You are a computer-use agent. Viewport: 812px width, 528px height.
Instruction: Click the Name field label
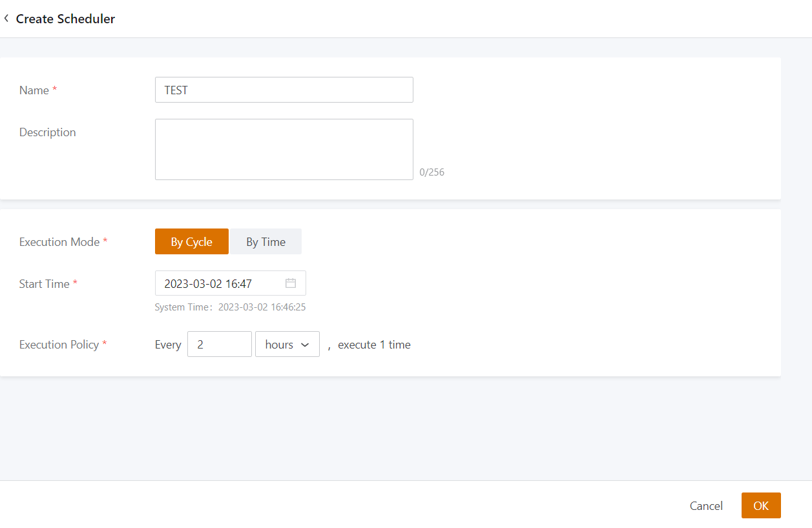[x=34, y=90]
